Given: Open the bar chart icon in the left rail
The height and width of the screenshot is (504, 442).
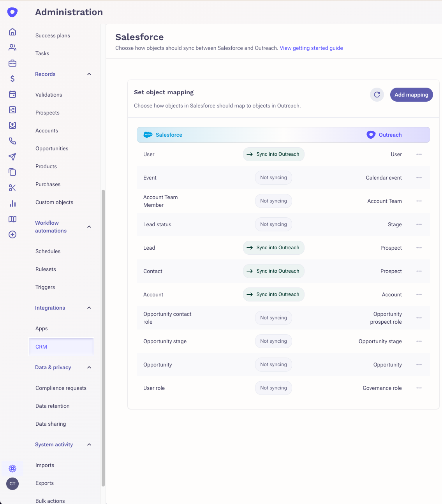Looking at the screenshot, I should [x=12, y=203].
